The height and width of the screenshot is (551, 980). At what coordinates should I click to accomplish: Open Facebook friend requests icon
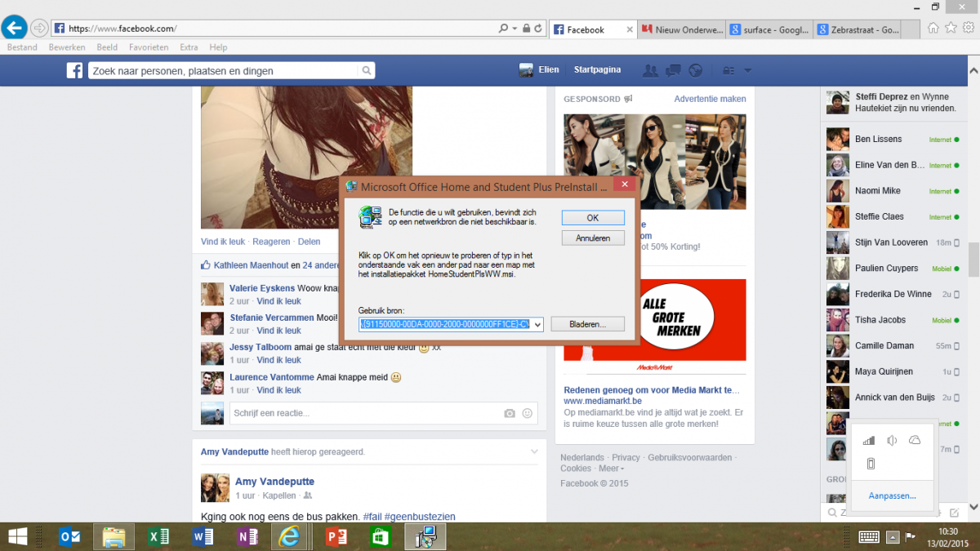point(650,70)
